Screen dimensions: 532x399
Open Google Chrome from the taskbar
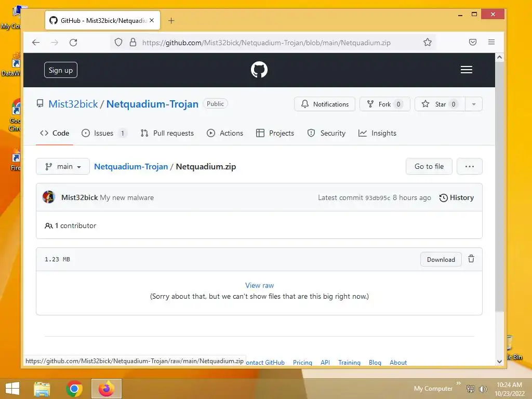(x=74, y=389)
